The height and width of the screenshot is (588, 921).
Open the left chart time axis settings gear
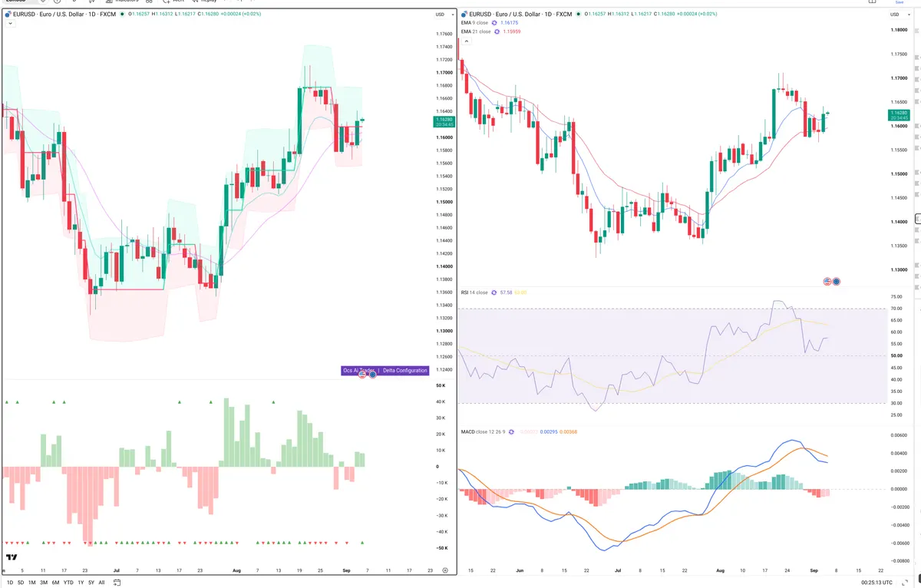(x=445, y=571)
